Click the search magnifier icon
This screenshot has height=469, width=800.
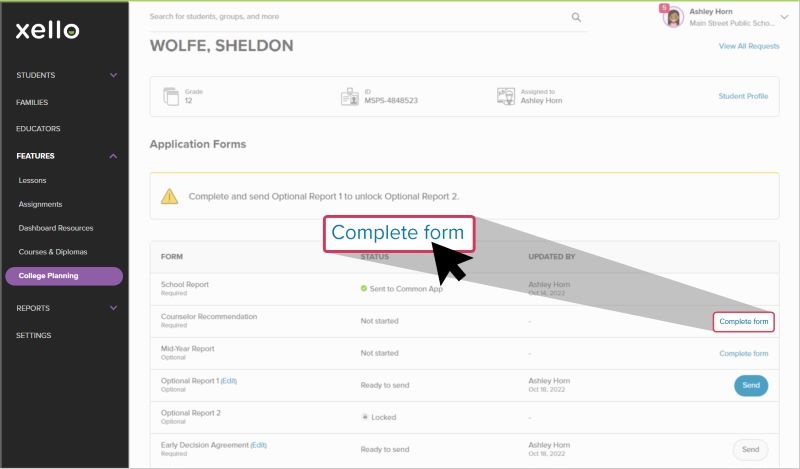click(x=576, y=17)
